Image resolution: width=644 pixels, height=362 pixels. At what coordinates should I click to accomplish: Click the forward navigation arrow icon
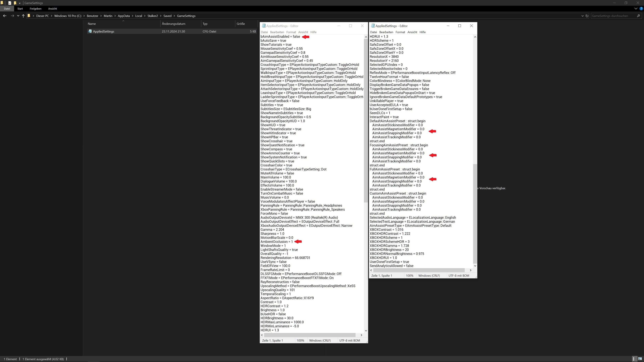click(12, 16)
